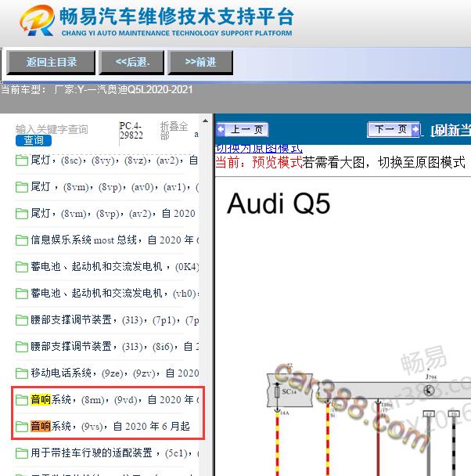Open folder icon for 音响系统 (9vs)
This screenshot has height=476, width=471.
[x=22, y=427]
